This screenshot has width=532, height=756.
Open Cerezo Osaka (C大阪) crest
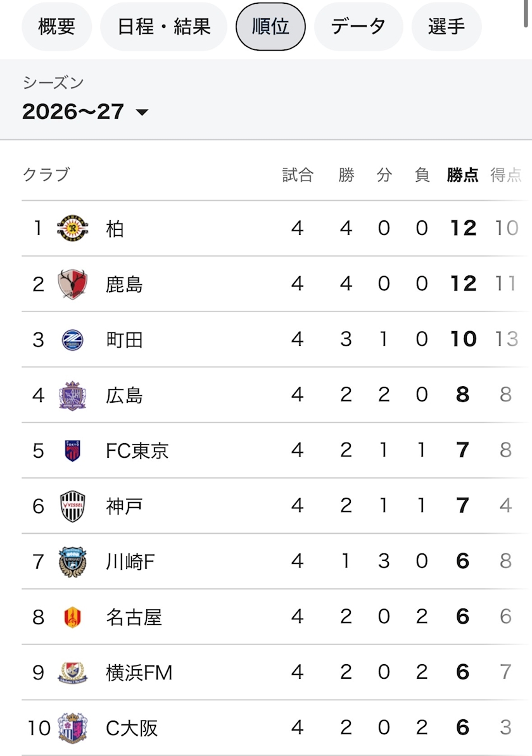[x=72, y=728]
